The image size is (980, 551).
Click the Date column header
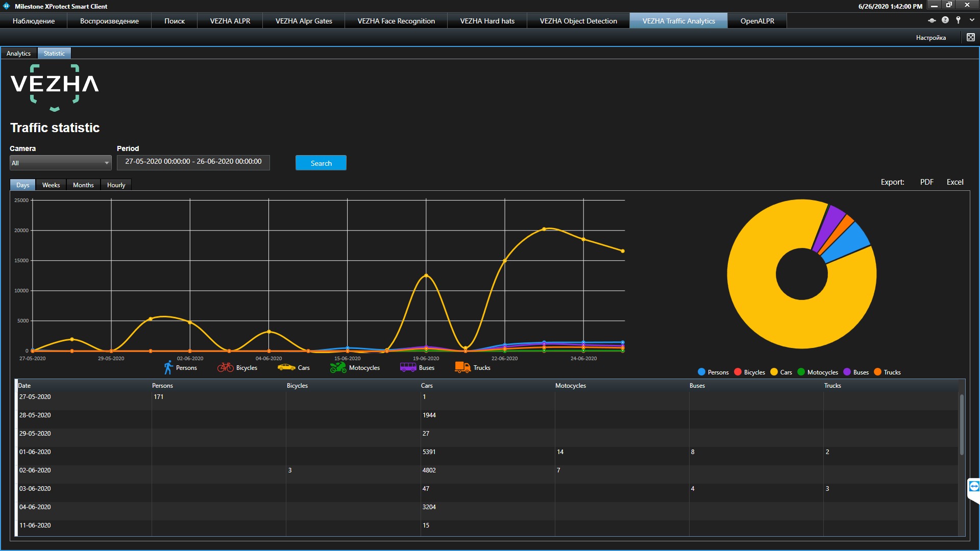(x=24, y=386)
